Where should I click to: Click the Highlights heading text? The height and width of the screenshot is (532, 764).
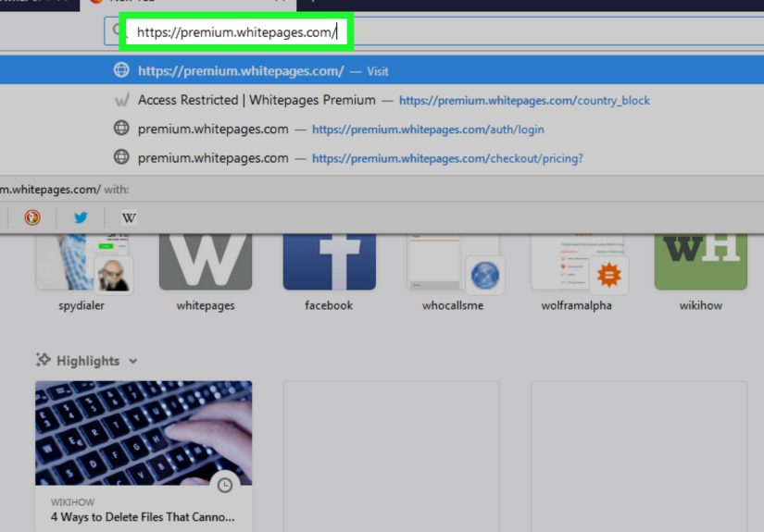pos(88,361)
